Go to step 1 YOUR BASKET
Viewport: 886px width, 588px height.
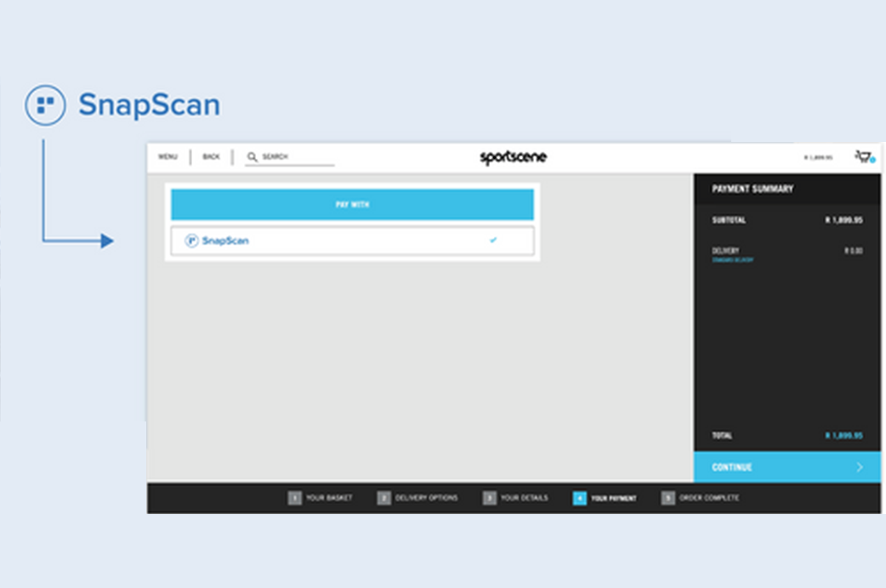click(x=320, y=498)
